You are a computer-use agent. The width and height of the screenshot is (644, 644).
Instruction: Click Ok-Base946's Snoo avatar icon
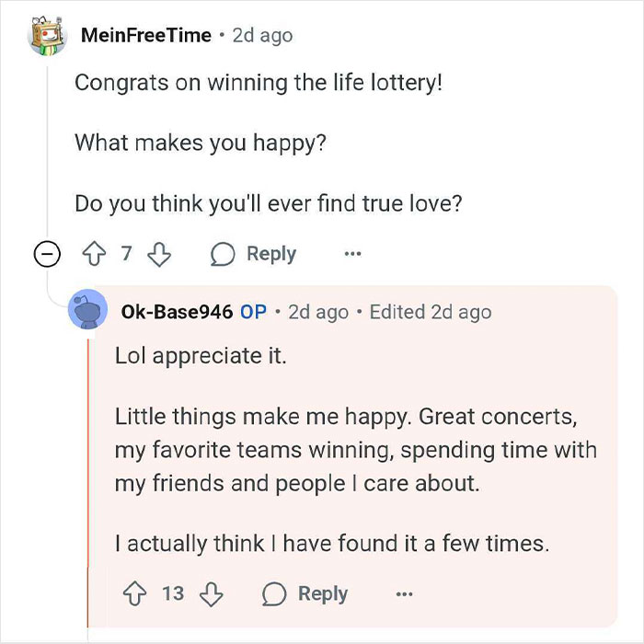(88, 312)
